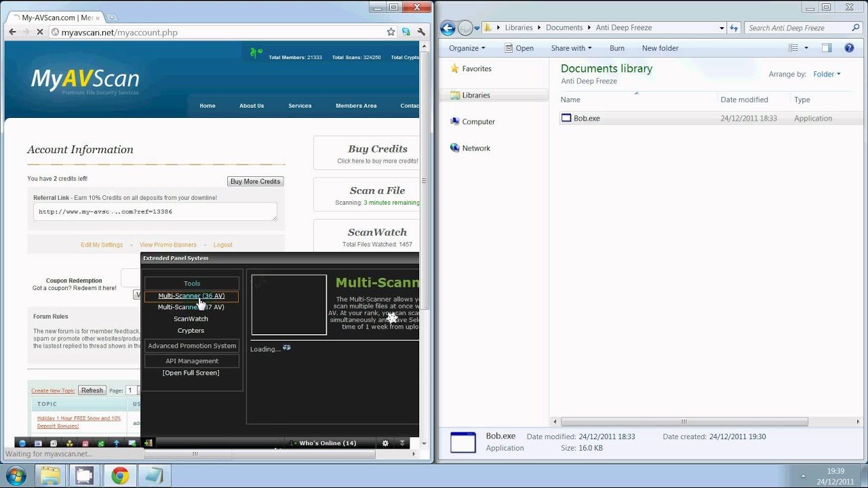This screenshot has height=488, width=868.
Task: Create a New folder in Explorer
Action: (x=660, y=48)
